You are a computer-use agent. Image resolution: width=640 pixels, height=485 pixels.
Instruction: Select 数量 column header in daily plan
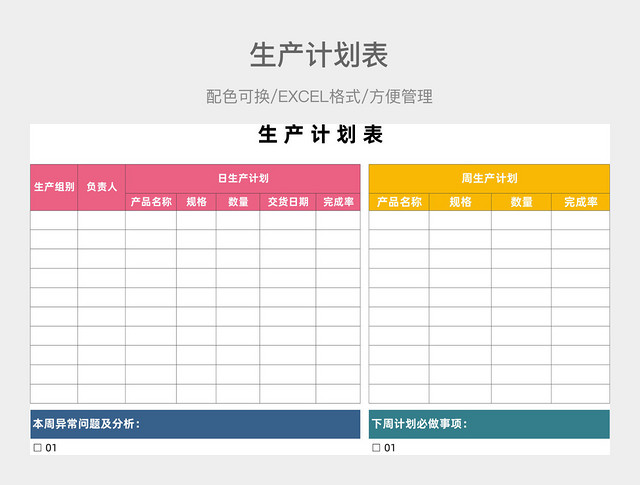[238, 202]
